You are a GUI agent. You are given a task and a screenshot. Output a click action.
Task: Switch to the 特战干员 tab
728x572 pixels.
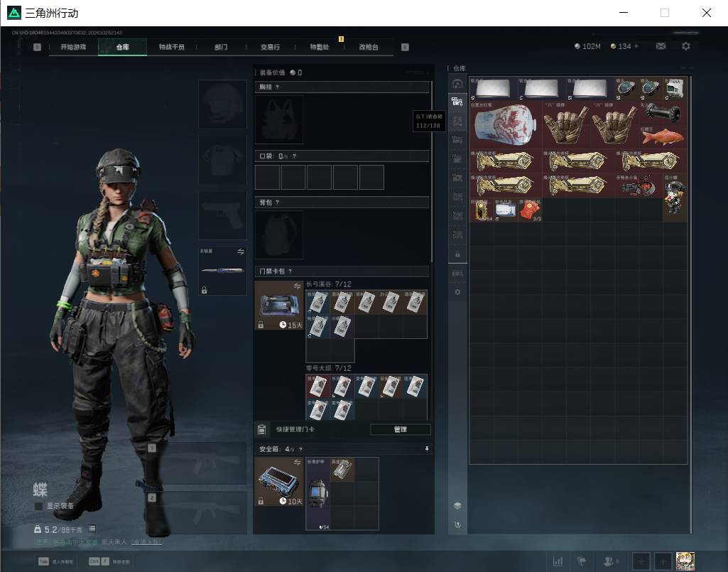(172, 47)
